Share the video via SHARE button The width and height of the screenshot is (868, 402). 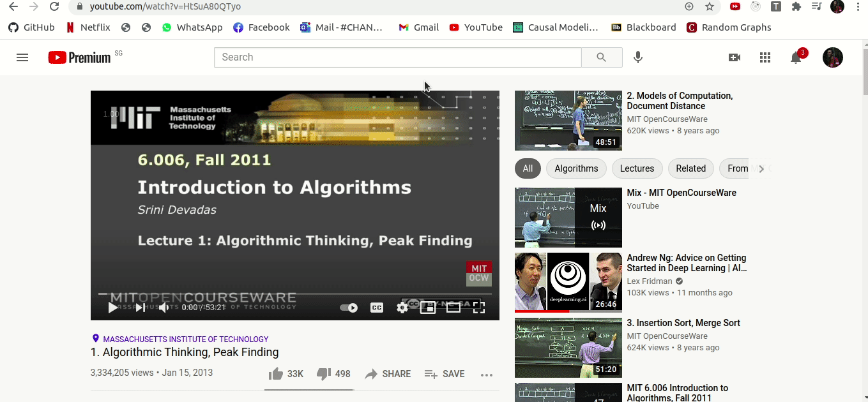(x=388, y=374)
